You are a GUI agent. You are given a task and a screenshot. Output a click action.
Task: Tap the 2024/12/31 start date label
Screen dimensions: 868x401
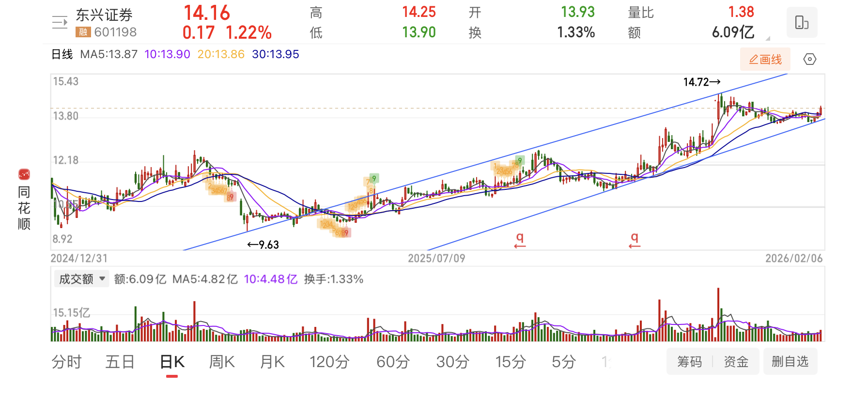[x=79, y=259]
